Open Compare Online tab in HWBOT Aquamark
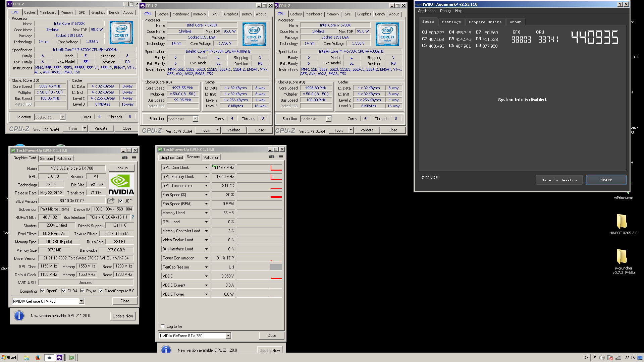The height and width of the screenshot is (362, 644). click(485, 22)
